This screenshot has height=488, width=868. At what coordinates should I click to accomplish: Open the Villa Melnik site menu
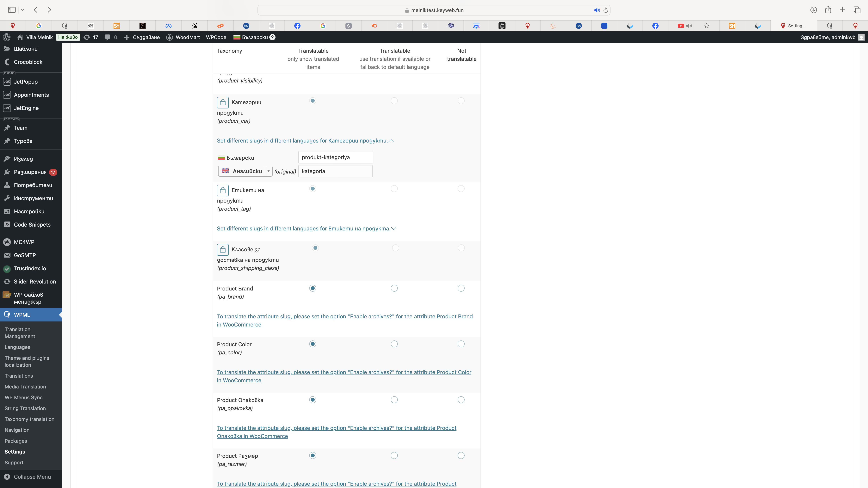(x=35, y=37)
